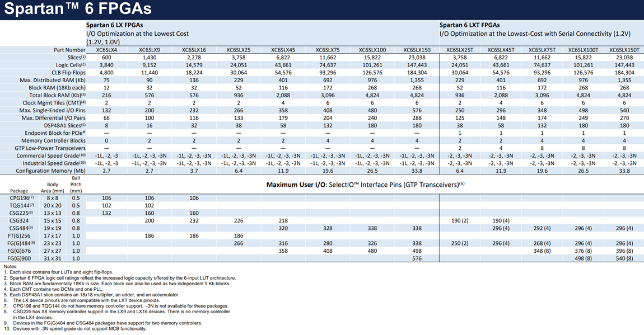
Task: Select the XC6SLX100 part number
Action: coord(372,50)
